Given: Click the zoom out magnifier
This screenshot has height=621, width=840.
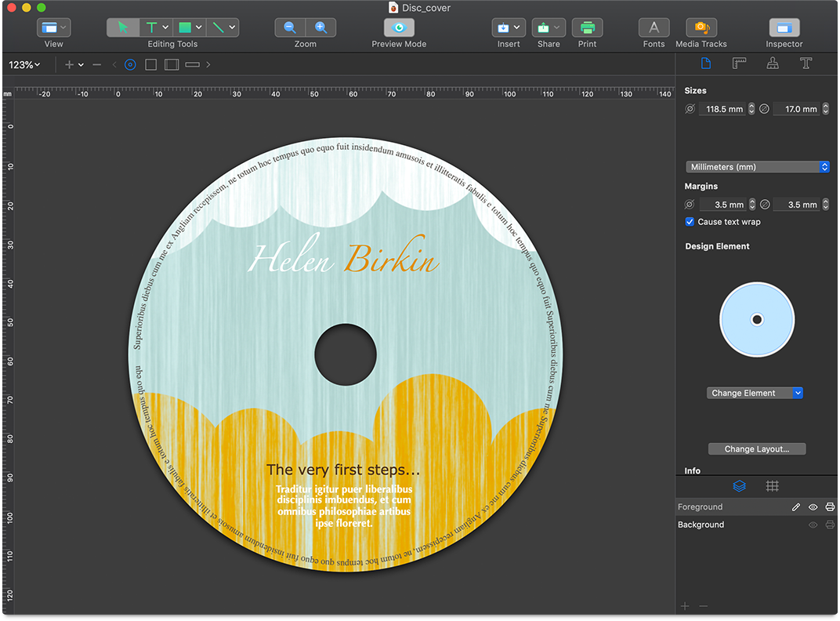Looking at the screenshot, I should coord(290,27).
